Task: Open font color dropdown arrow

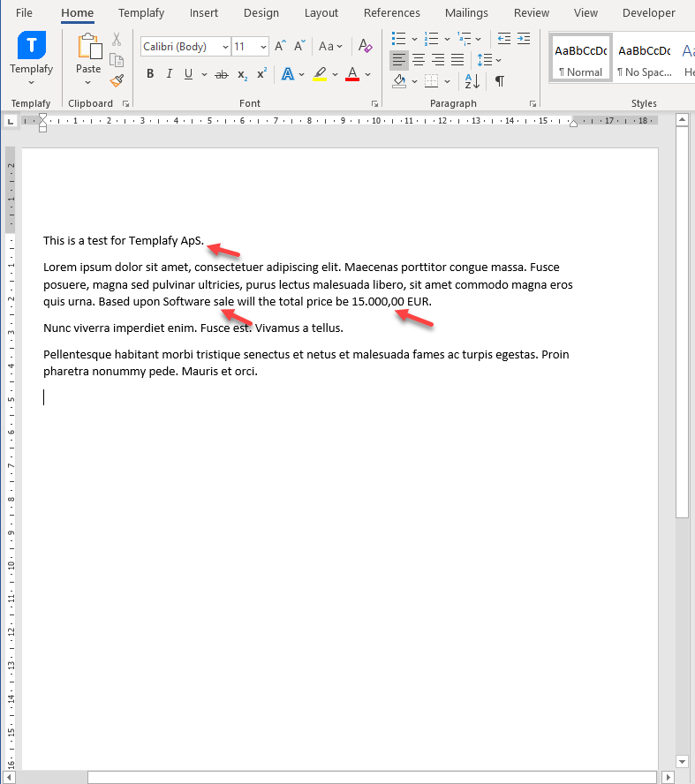Action: tap(368, 74)
